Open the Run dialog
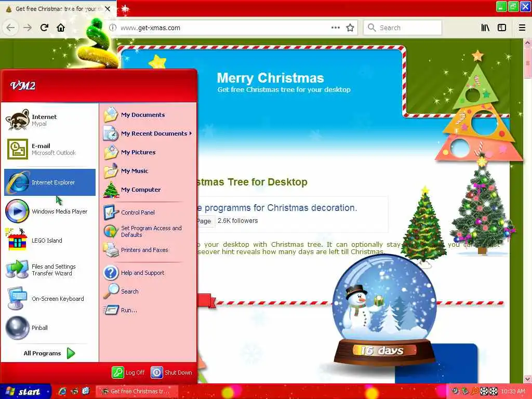532x399 pixels. pos(148,310)
